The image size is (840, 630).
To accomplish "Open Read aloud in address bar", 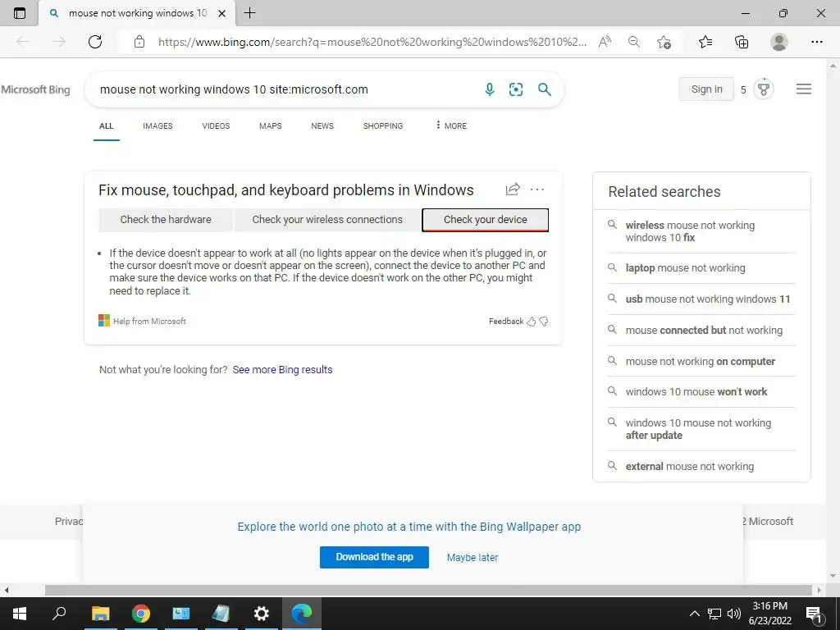I will [x=605, y=42].
